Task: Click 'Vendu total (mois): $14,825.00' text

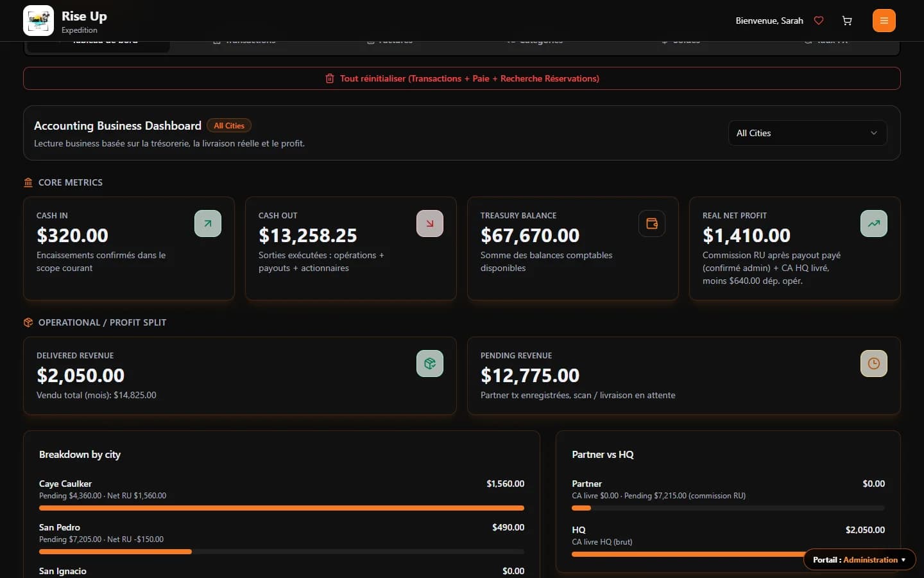Action: (96, 395)
